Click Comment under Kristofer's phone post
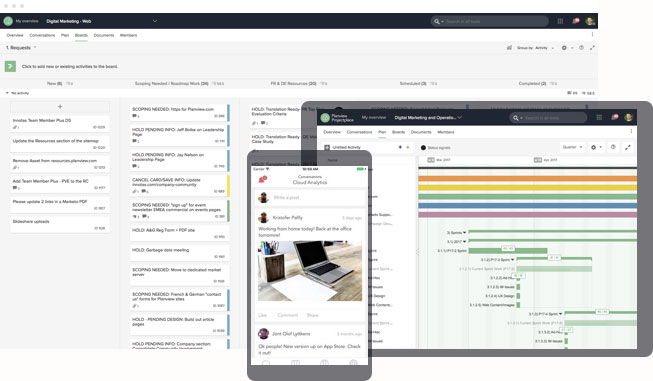This screenshot has height=381, width=653. 288,315
